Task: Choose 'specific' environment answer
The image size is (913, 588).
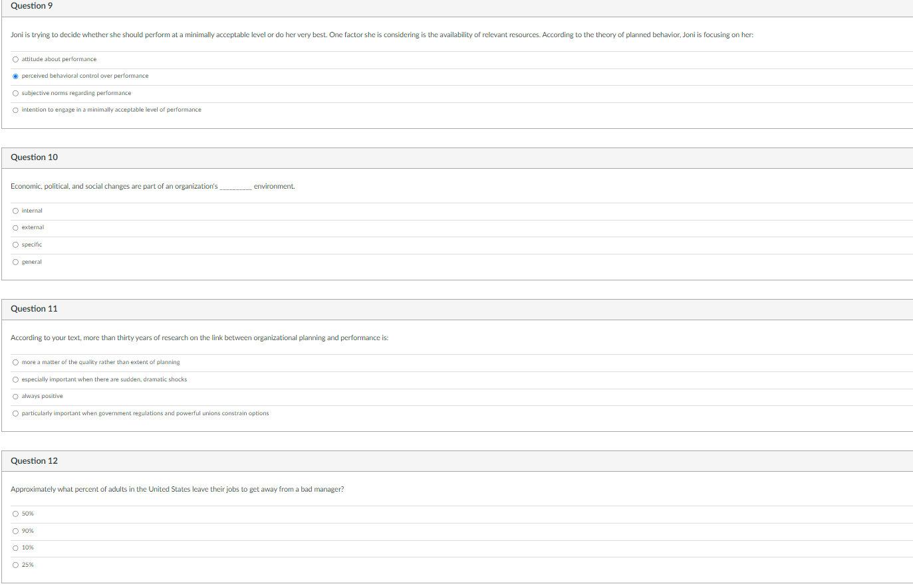Action: (15, 245)
